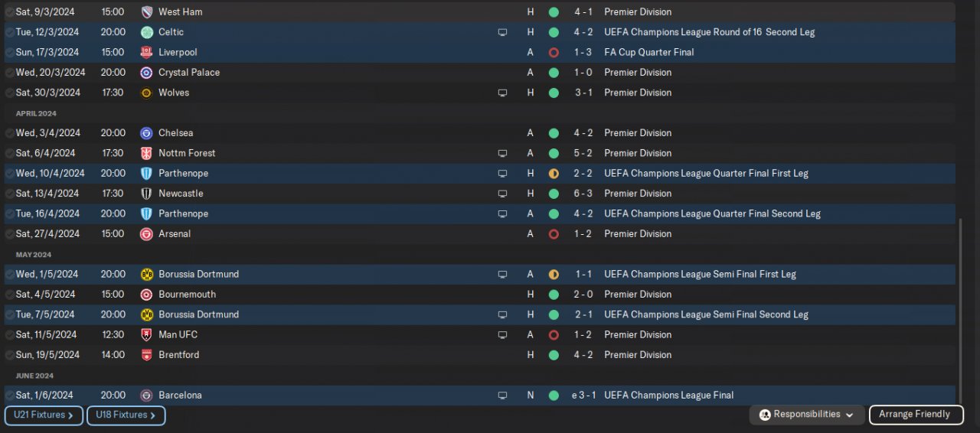The image size is (980, 433).
Task: Click the Borussia Dortmund badge in First Leg row
Action: (146, 274)
